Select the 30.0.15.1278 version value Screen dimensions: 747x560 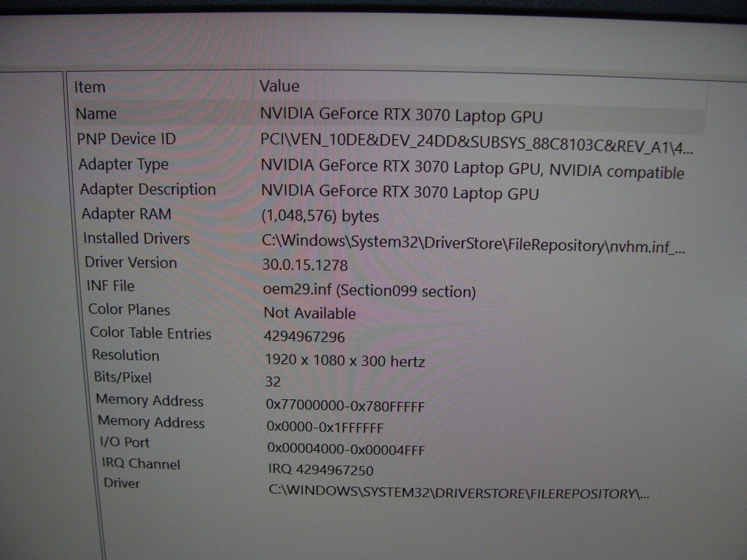click(305, 266)
